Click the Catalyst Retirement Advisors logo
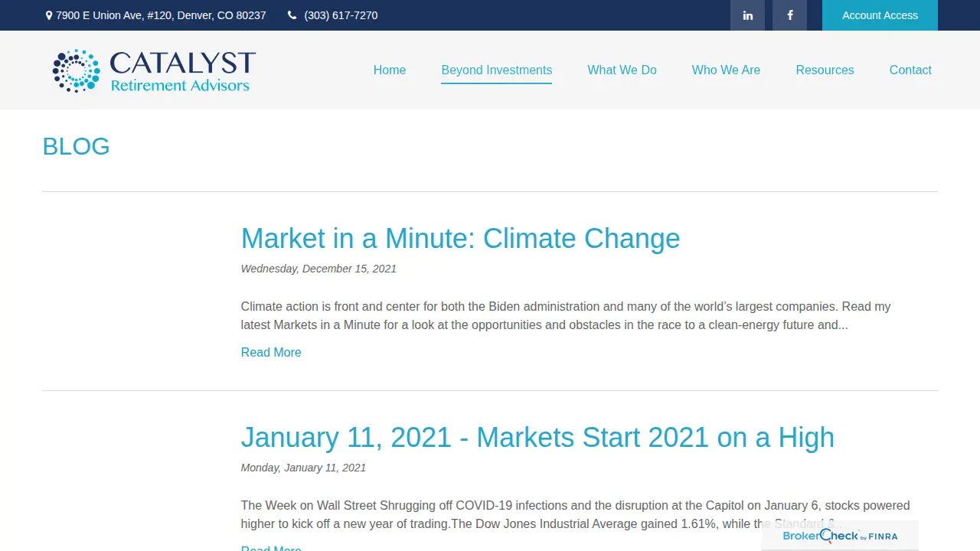The image size is (980, 551). coord(153,70)
